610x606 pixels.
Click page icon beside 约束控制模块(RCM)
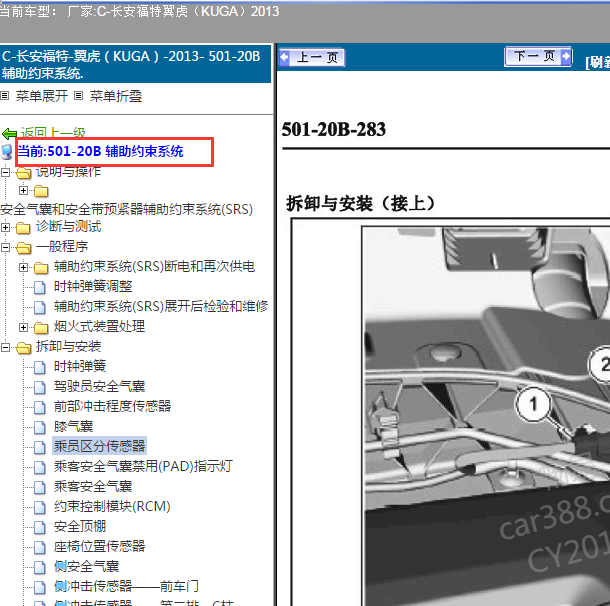coord(40,507)
